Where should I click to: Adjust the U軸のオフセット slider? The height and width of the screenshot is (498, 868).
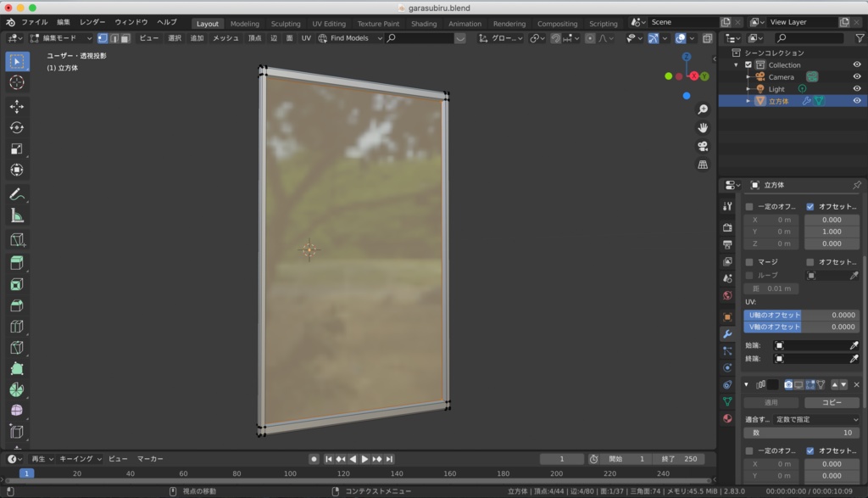[802, 315]
